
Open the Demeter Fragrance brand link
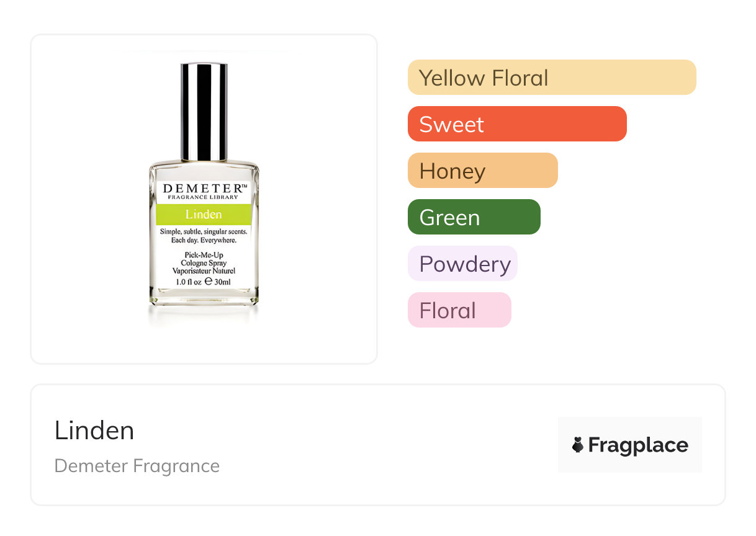click(137, 466)
